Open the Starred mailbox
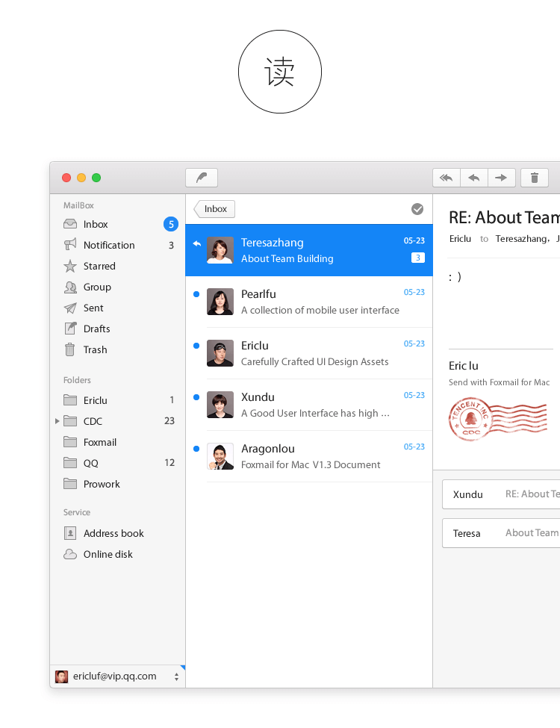 pos(99,266)
